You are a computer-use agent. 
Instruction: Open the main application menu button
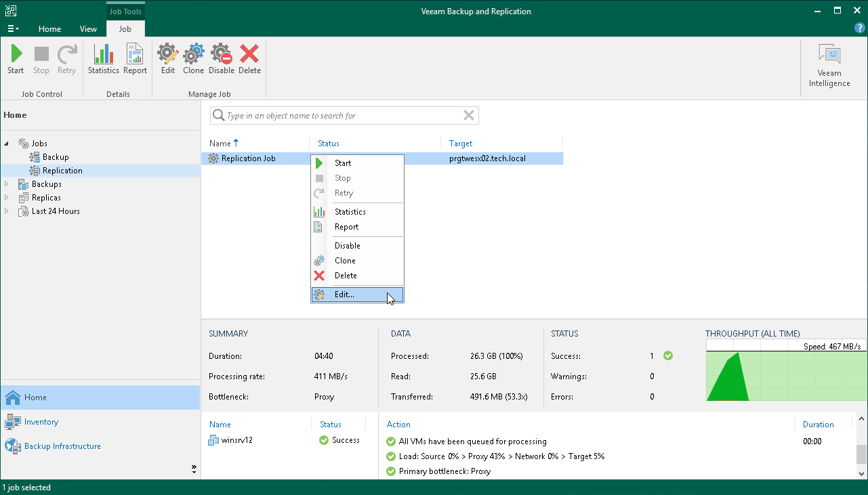click(x=13, y=28)
